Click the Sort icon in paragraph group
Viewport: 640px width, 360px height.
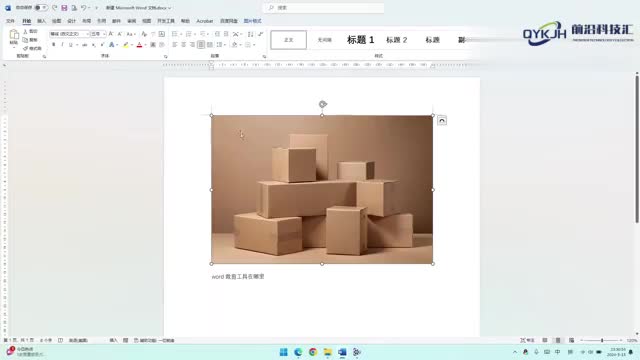coord(250,34)
